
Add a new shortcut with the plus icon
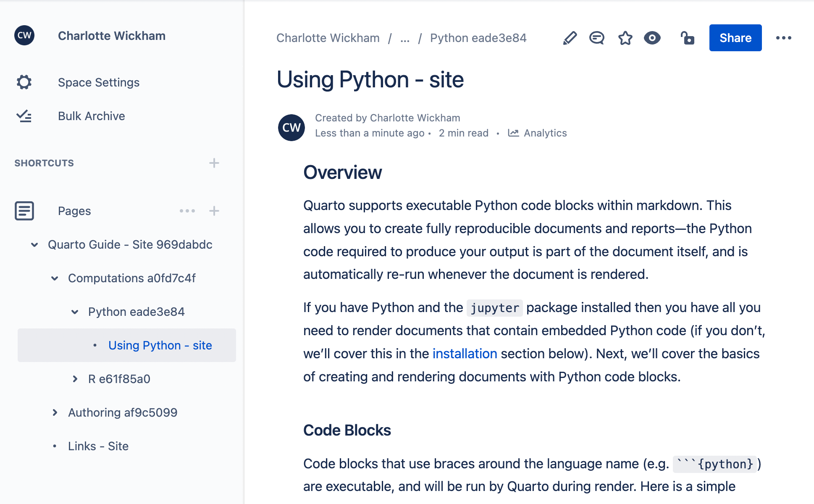pyautogui.click(x=214, y=163)
